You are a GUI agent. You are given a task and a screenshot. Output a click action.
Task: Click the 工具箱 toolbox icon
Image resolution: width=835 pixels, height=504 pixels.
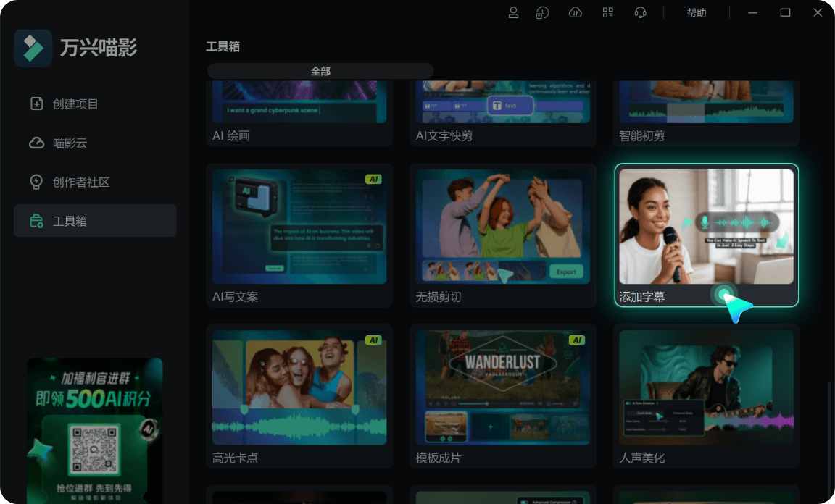click(36, 221)
